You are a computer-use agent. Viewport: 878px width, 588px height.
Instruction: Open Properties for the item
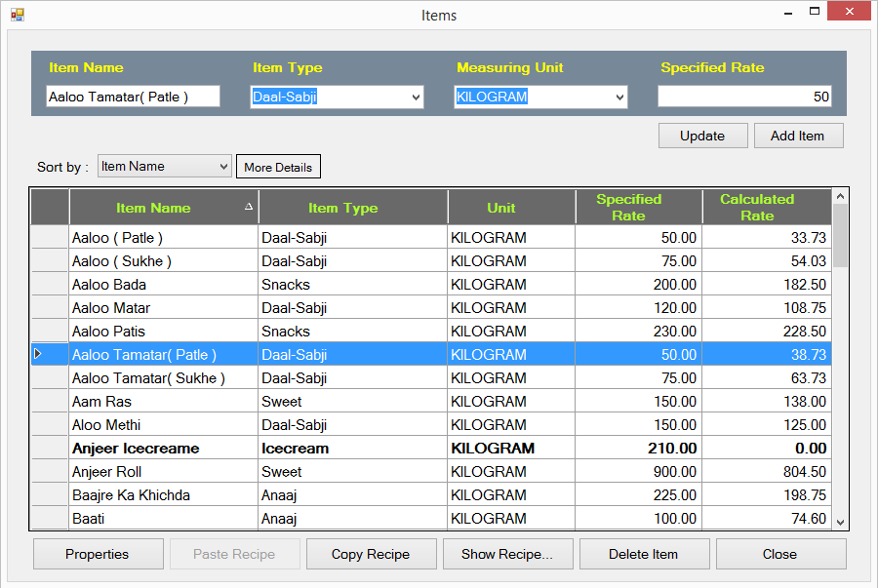click(x=98, y=554)
